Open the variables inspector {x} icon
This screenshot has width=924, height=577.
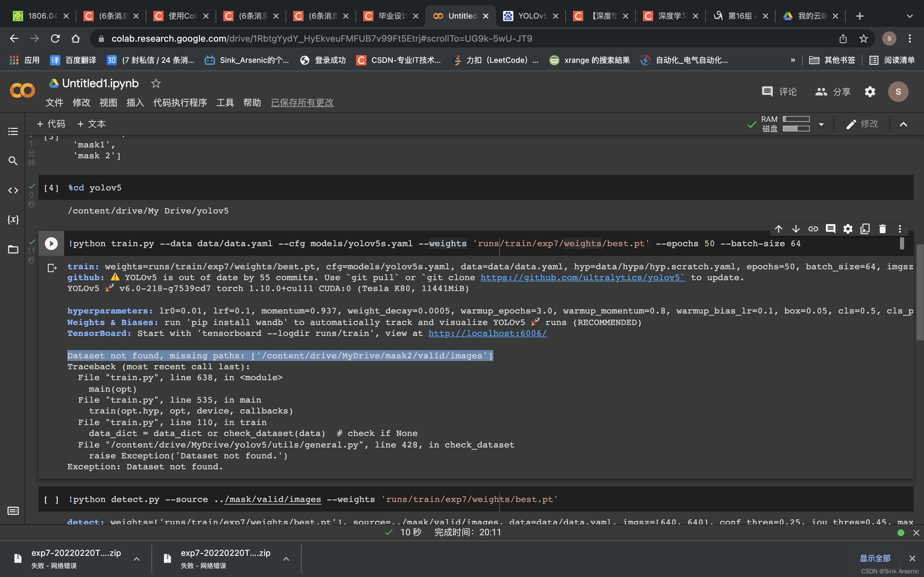pos(13,220)
